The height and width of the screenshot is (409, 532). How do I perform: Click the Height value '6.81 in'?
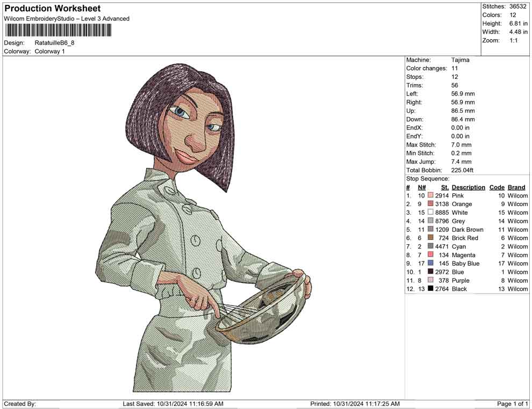(518, 24)
